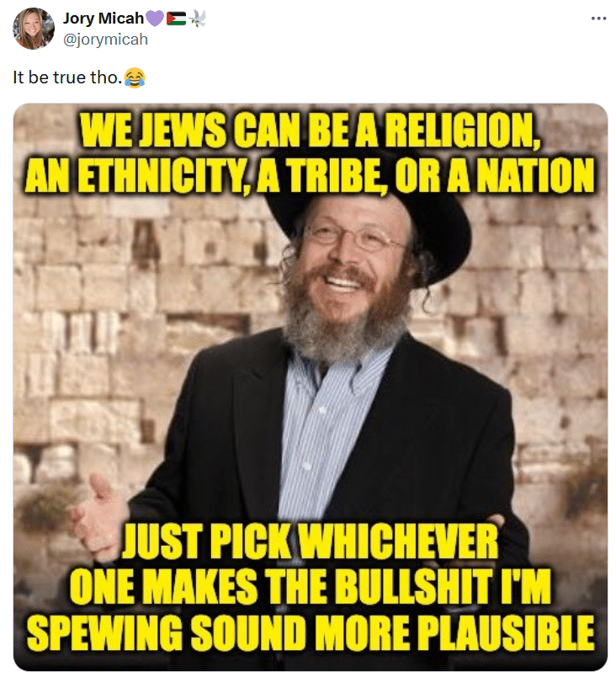
Task: Click the purple heart emoji beside name
Action: click(x=154, y=19)
